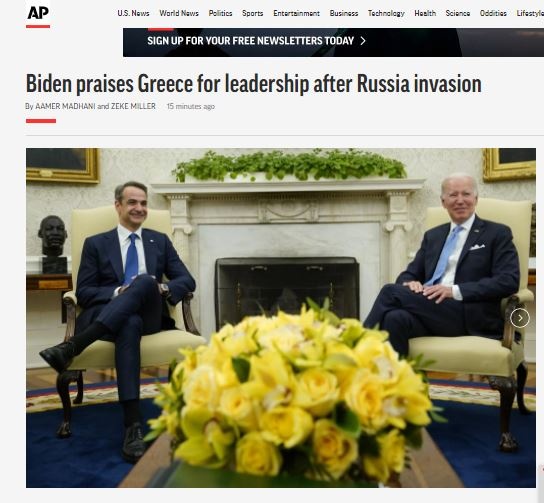
Task: Click the AP logo home icon
Action: 38,14
